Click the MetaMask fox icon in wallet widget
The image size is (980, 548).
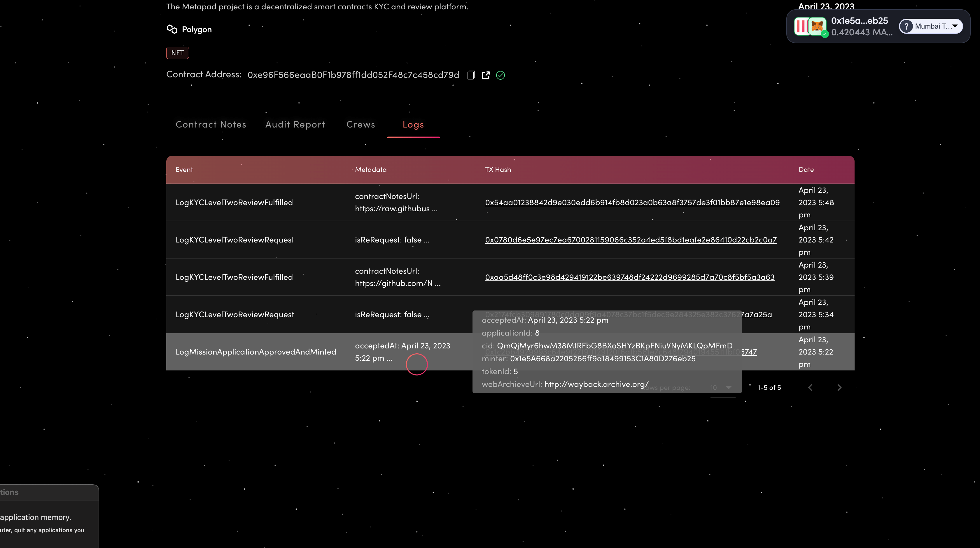tap(816, 26)
